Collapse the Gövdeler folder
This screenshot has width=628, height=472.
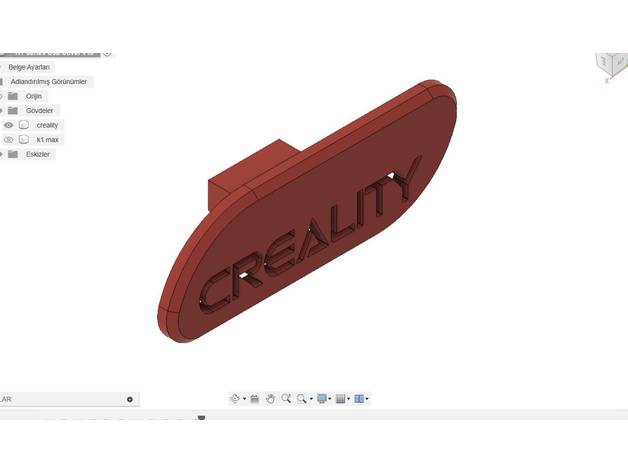click(2, 110)
